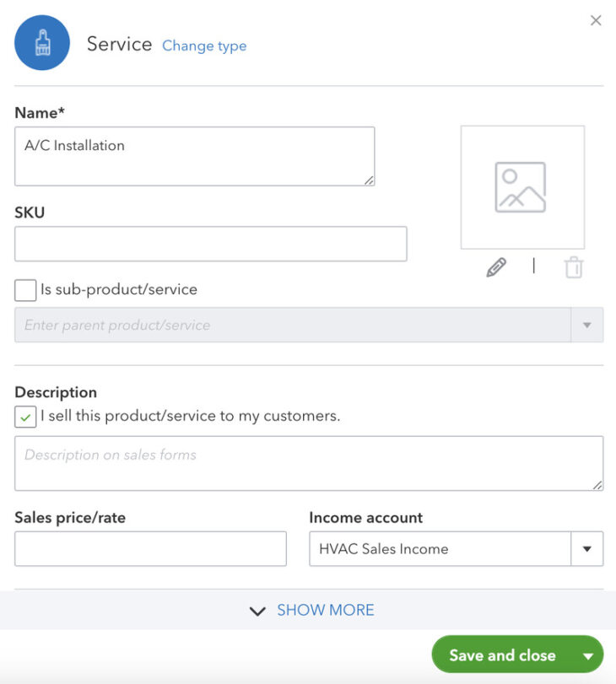The height and width of the screenshot is (684, 616).
Task: Expand the SHOW MORE section
Action: [325, 610]
